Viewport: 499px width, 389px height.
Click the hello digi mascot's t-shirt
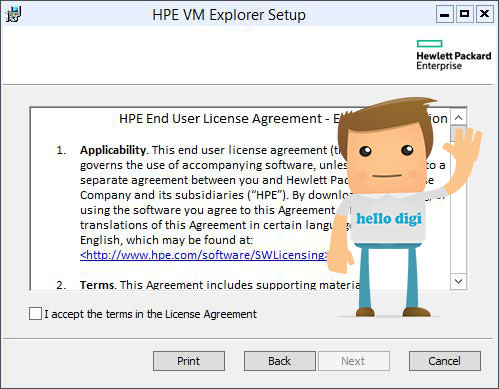(388, 218)
